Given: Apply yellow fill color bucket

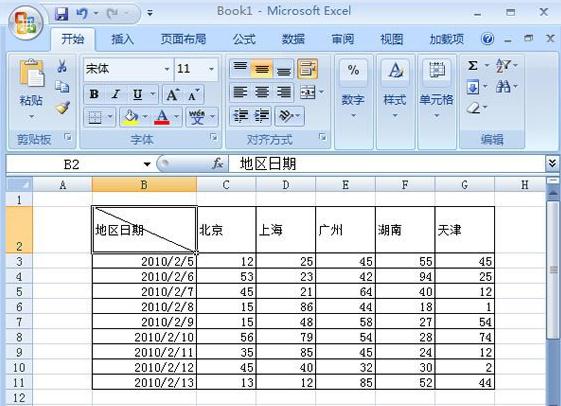Looking at the screenshot, I should point(131,117).
